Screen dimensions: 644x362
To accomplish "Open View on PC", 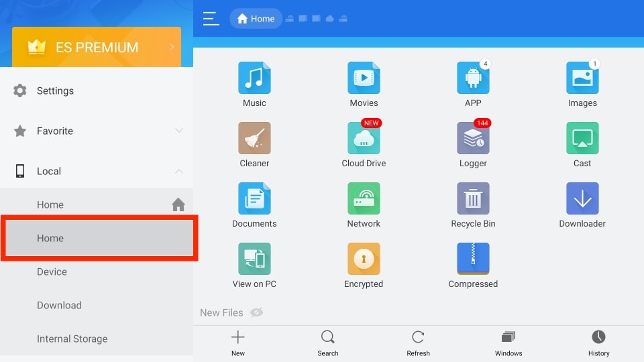I will pyautogui.click(x=254, y=259).
